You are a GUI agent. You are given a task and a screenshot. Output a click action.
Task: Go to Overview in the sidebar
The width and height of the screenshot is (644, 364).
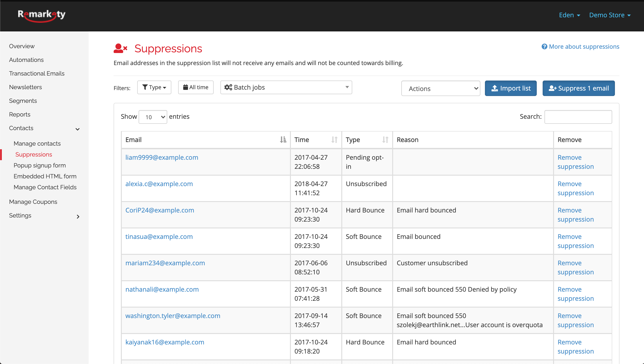click(x=22, y=46)
